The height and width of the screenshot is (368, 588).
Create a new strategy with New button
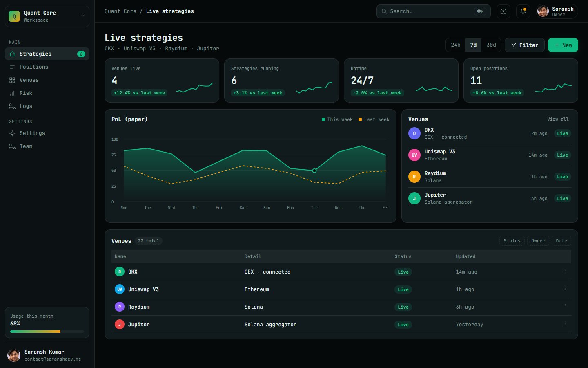pos(563,45)
